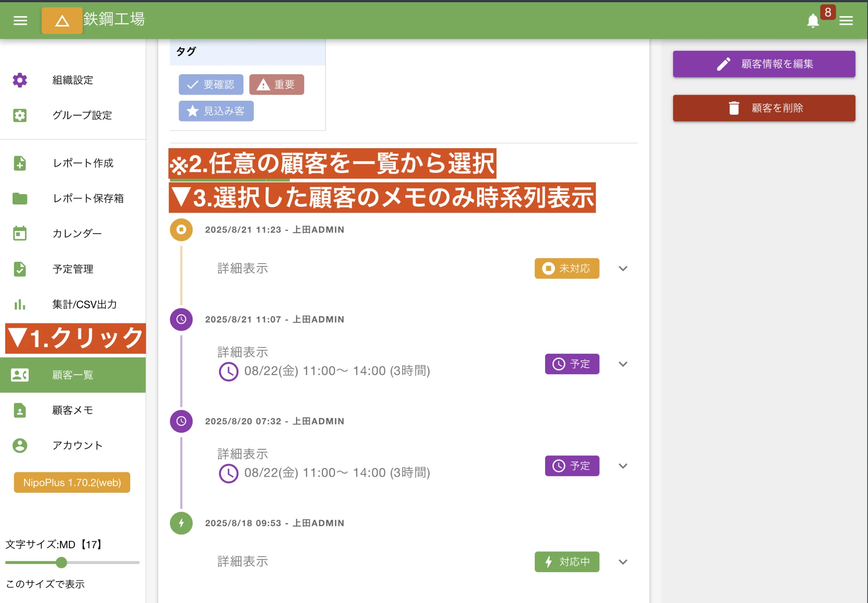The width and height of the screenshot is (868, 603).
Task: Open 予定管理 from the sidebar
Action: [x=20, y=269]
